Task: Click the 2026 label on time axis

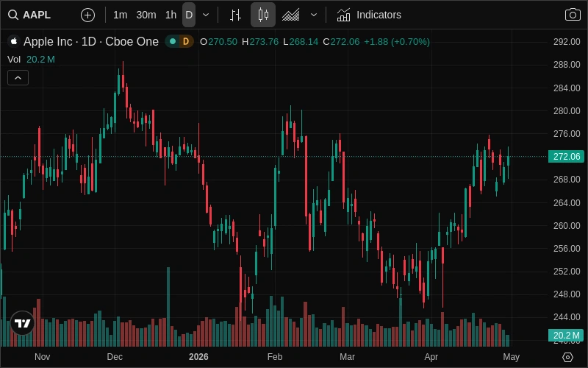Action: point(198,357)
